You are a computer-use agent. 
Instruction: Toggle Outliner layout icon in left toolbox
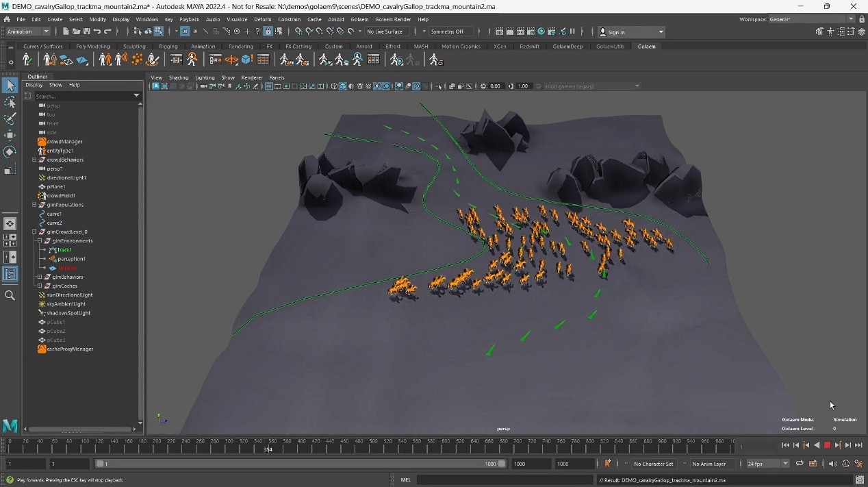pos(10,274)
